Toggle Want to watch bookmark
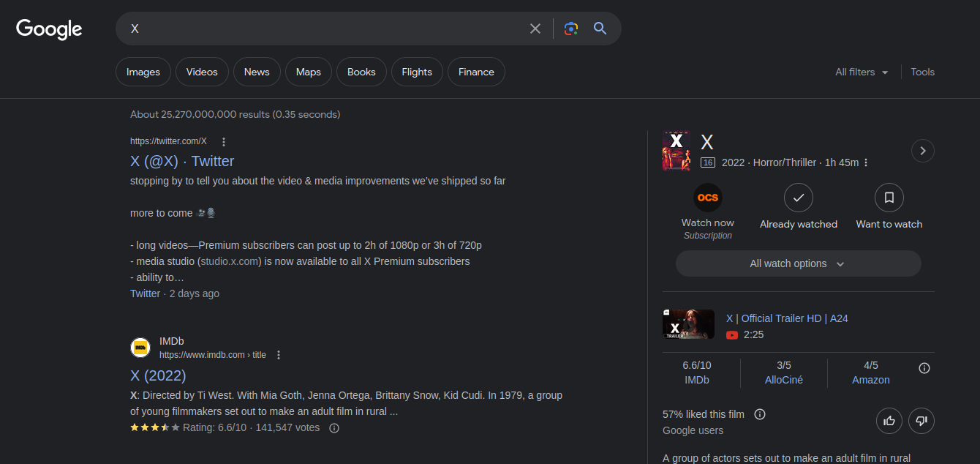The image size is (980, 464). point(889,198)
